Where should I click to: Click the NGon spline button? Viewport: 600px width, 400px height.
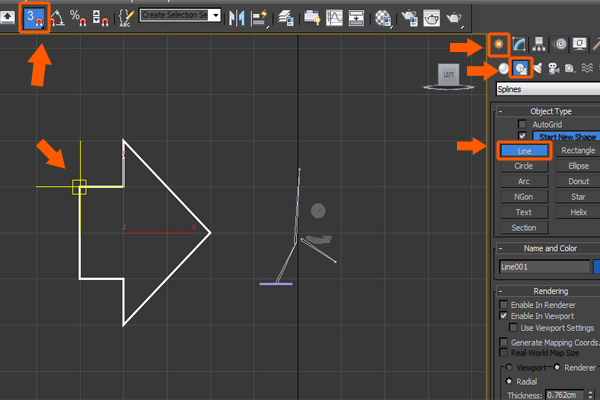pyautogui.click(x=524, y=197)
